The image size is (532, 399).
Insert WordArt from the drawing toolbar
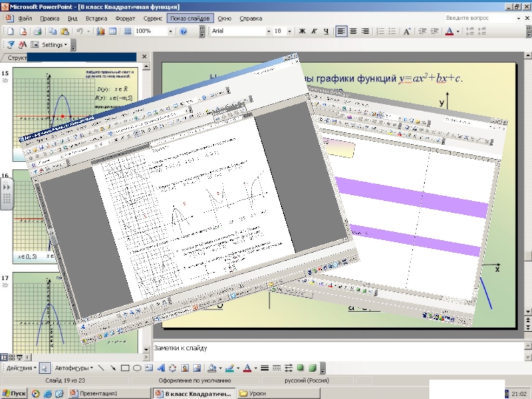click(160, 368)
